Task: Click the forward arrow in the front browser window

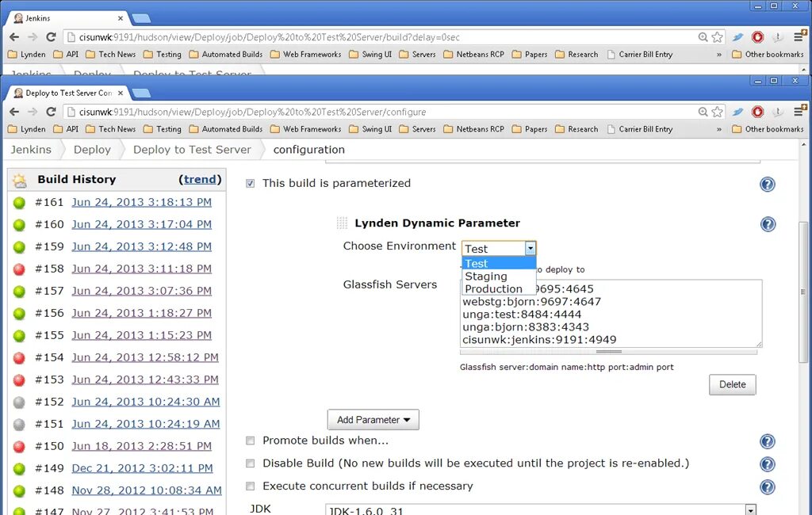Action: coord(33,112)
